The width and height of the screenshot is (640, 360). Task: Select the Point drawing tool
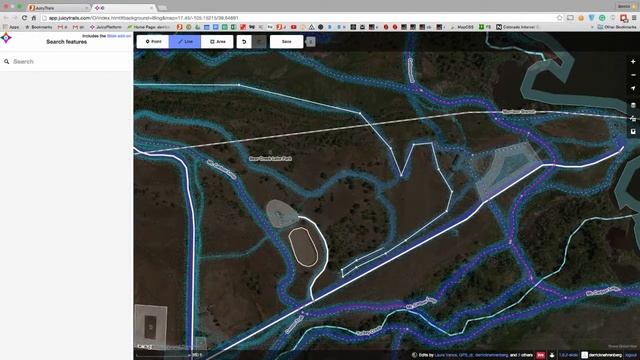pyautogui.click(x=153, y=42)
